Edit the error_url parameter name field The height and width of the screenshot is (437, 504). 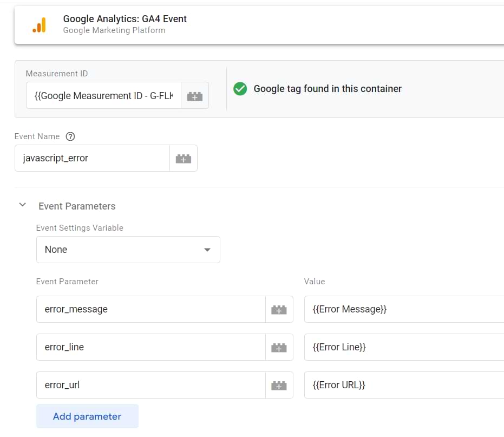150,385
